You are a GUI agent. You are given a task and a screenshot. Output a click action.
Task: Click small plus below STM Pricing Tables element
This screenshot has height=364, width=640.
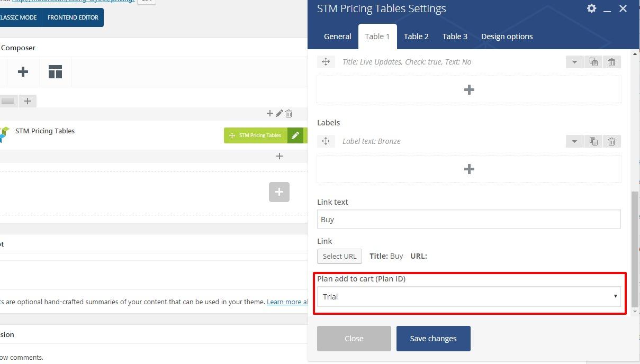point(280,156)
